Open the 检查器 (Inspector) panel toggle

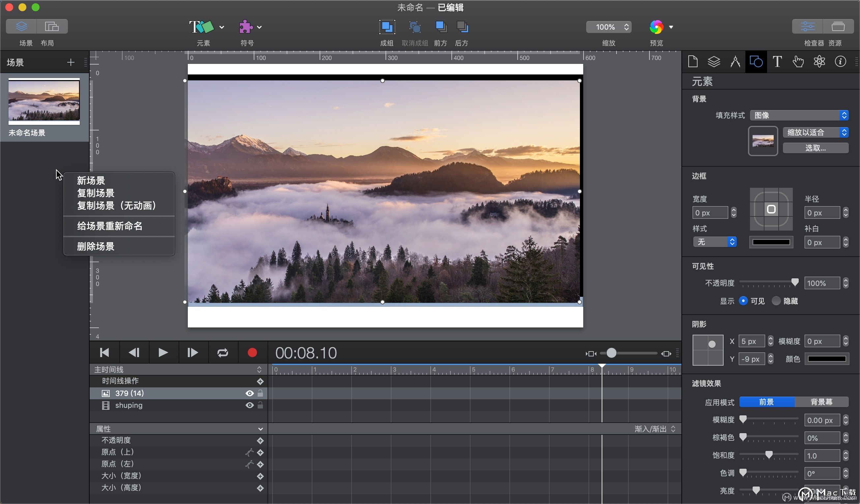(807, 26)
